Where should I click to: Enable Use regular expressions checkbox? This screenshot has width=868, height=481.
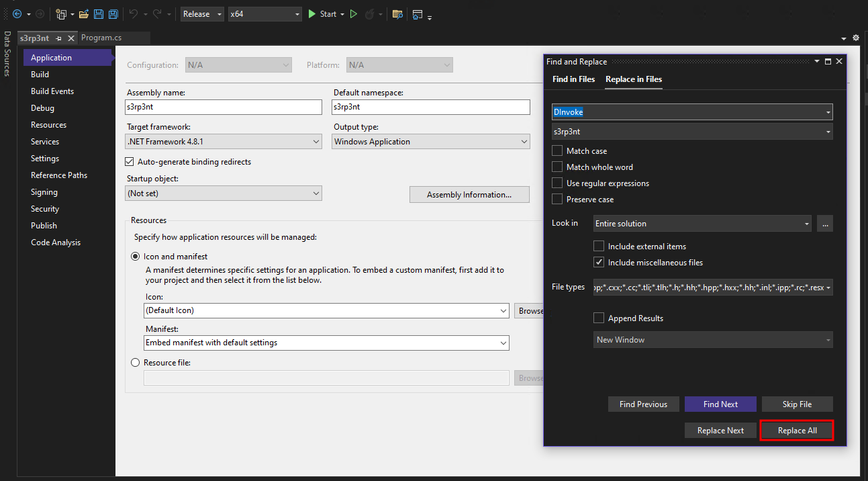click(557, 183)
